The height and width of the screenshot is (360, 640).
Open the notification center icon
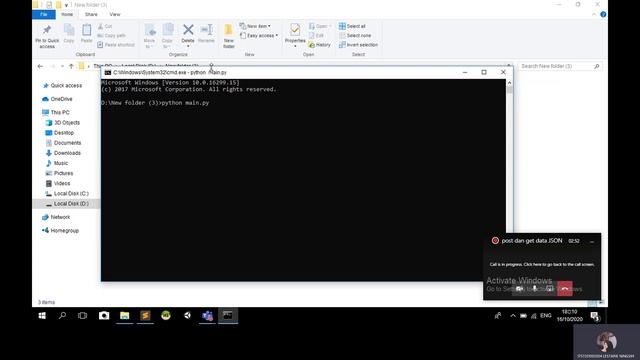595,316
